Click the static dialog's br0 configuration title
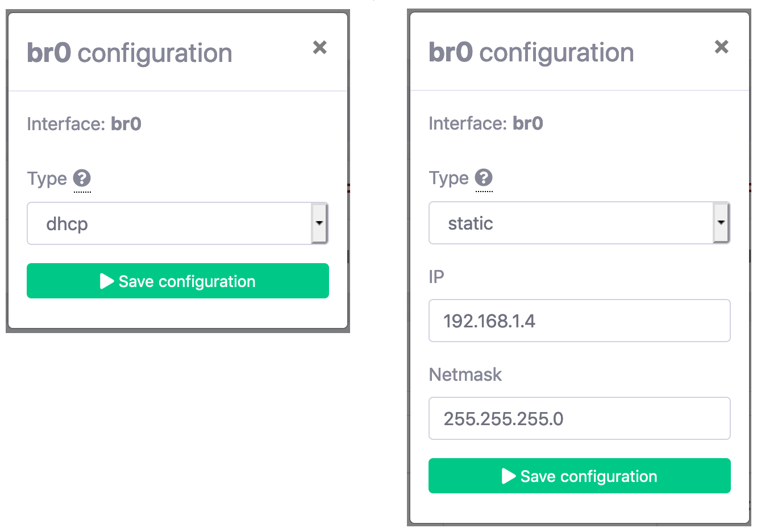 (x=531, y=52)
